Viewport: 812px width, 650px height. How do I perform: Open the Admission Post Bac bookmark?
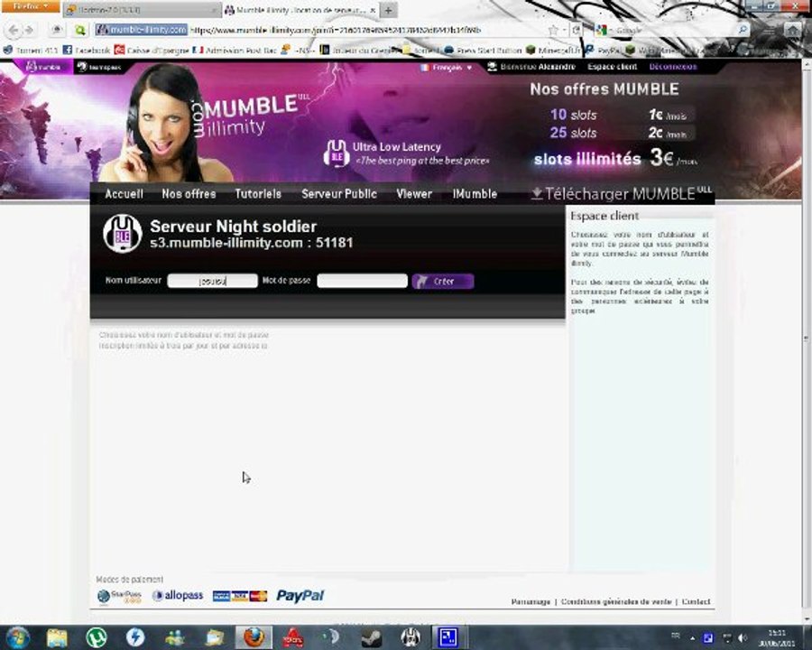(x=235, y=51)
